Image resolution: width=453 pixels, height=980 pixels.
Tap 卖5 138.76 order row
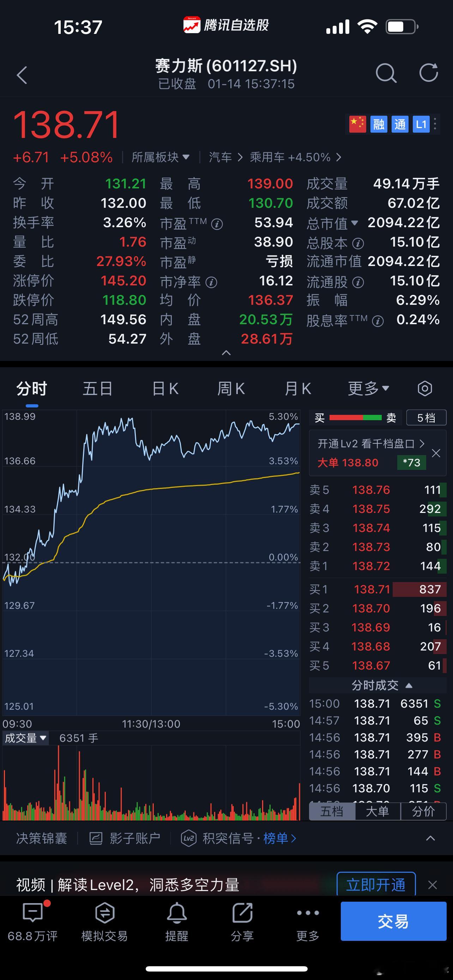[378, 490]
